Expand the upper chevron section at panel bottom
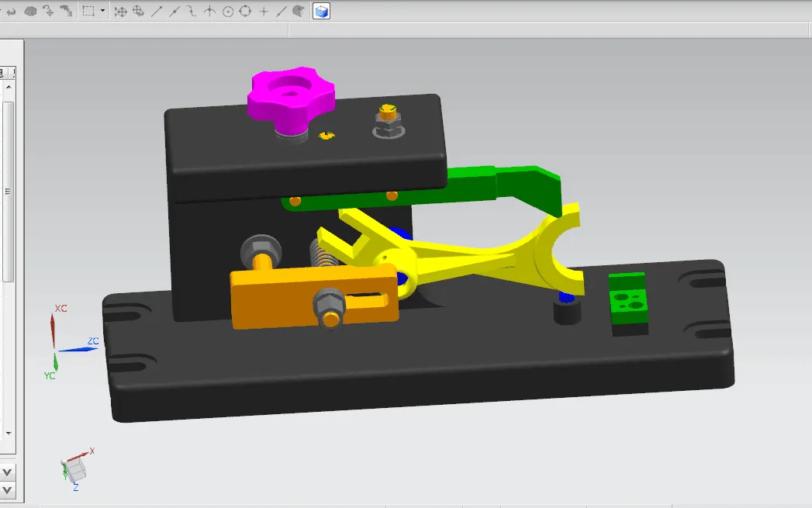 tap(7, 472)
